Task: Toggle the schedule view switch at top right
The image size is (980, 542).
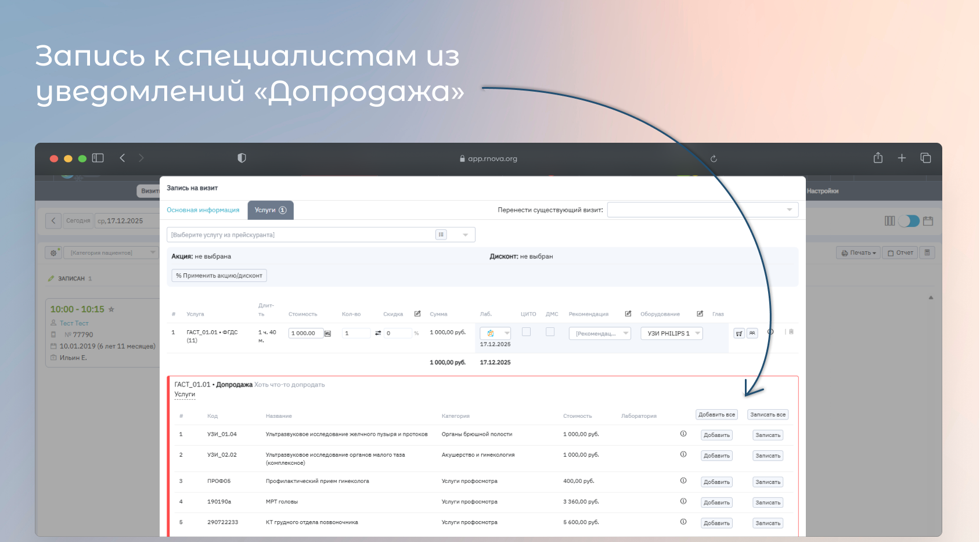Action: (x=909, y=221)
